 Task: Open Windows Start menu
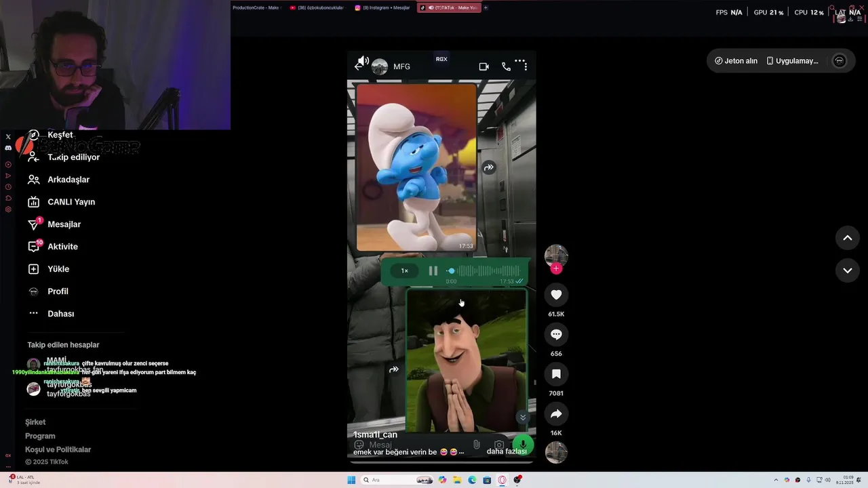351,480
